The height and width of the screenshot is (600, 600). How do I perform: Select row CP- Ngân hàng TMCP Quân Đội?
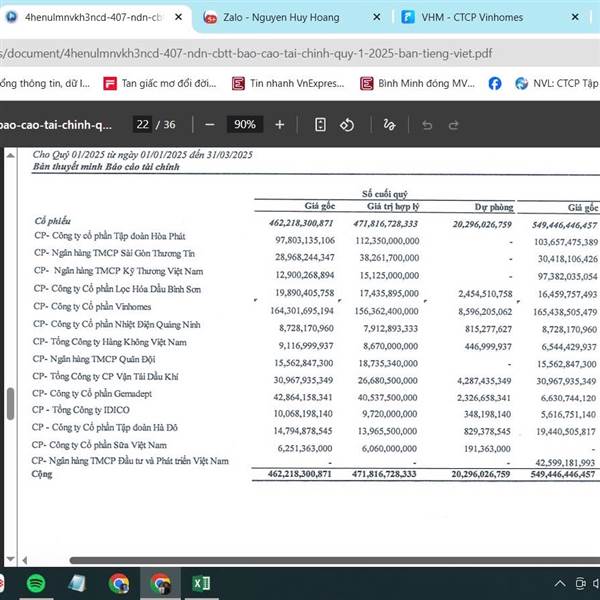point(94,359)
